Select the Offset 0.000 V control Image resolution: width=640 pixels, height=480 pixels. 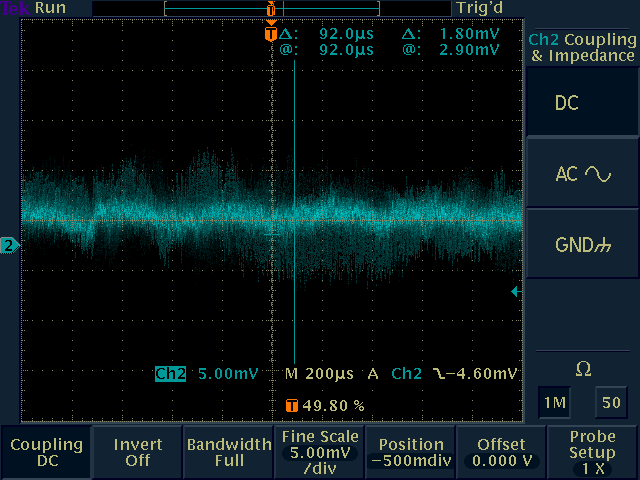pos(502,452)
